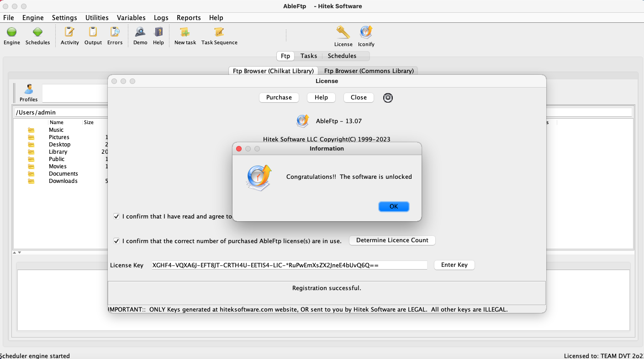Screen dimensions: 644x359
Task: Switch to the Tasks tab
Action: 309,56
